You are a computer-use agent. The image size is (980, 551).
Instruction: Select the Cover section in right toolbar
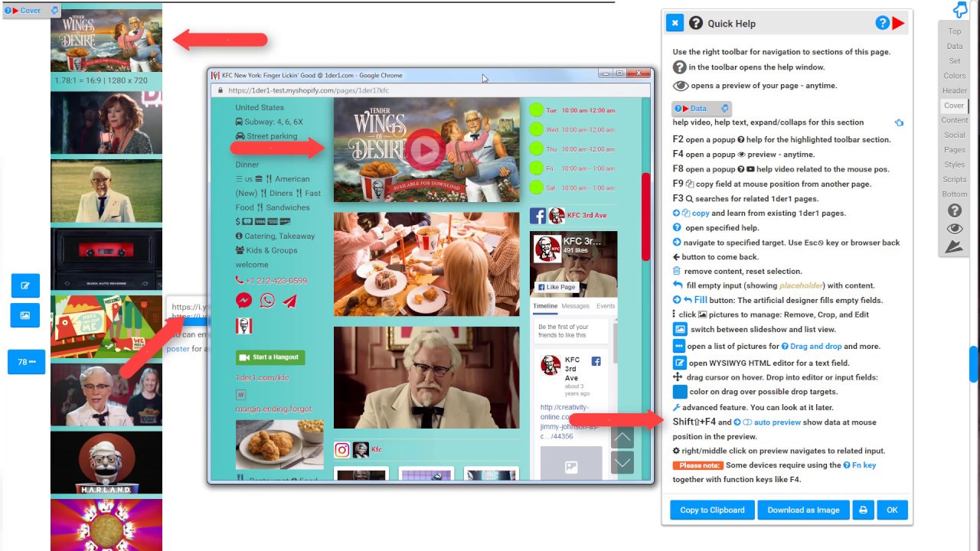pos(954,106)
